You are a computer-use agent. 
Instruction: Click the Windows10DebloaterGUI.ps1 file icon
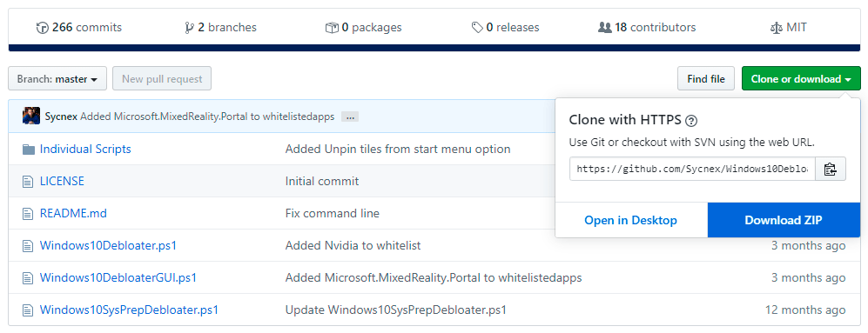coord(28,277)
